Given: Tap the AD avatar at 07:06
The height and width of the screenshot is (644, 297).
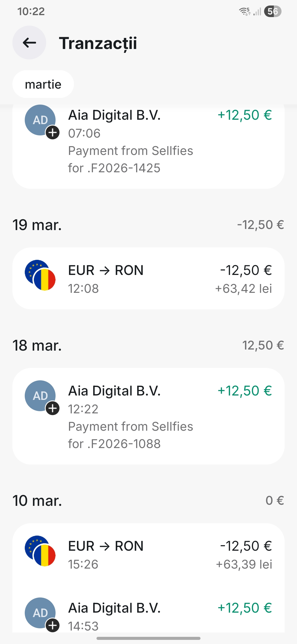Looking at the screenshot, I should click(x=40, y=120).
